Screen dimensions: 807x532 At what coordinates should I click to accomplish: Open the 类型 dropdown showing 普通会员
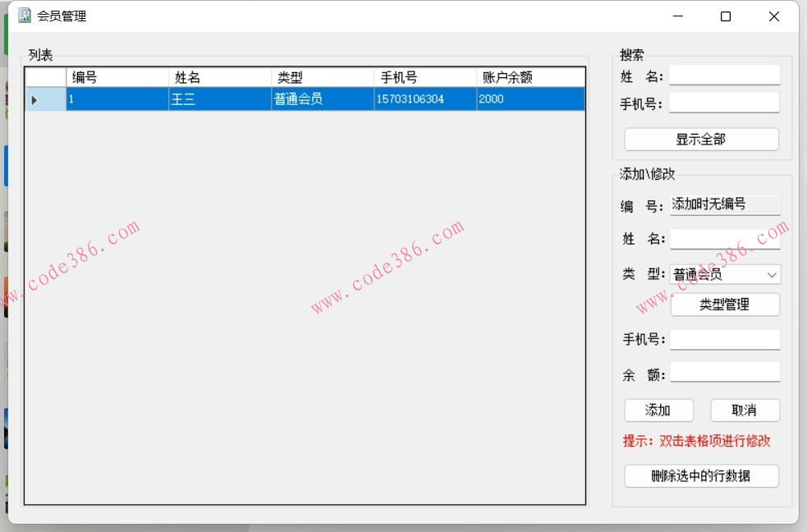tap(725, 274)
